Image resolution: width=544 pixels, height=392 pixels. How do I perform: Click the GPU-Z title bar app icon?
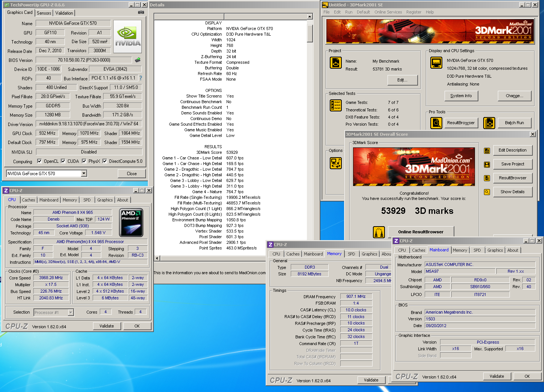tap(7, 5)
